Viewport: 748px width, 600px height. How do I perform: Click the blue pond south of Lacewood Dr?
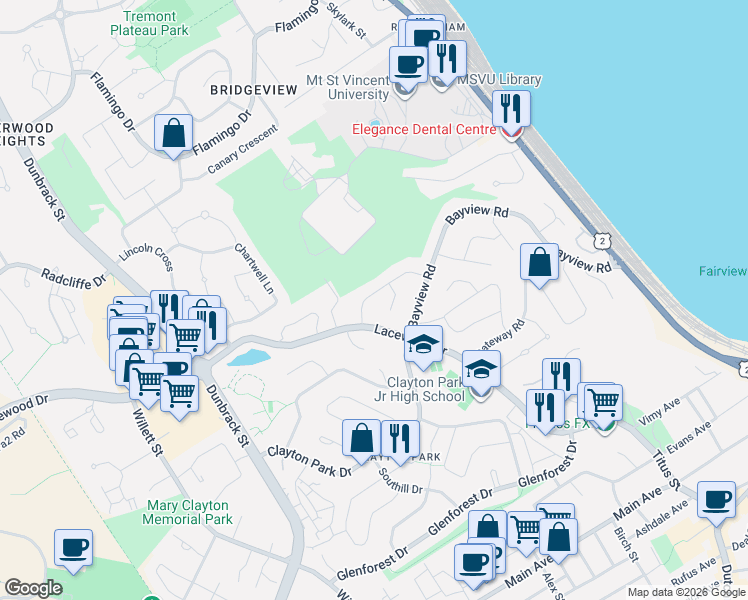click(249, 357)
